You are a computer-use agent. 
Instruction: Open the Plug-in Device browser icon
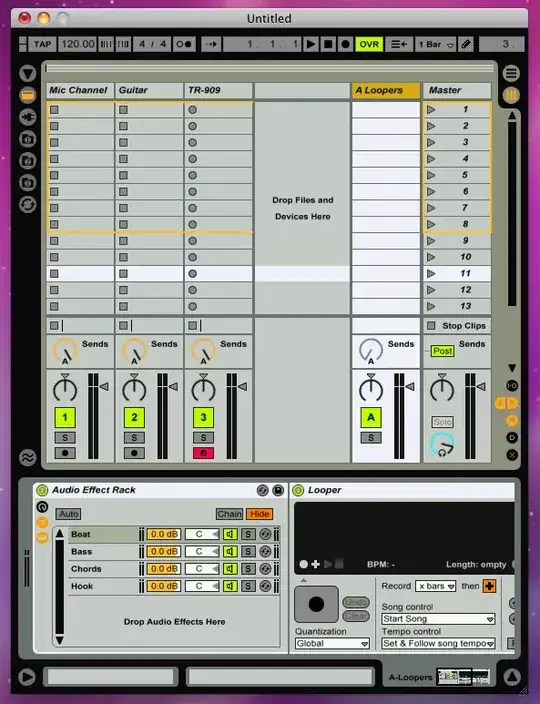(x=28, y=117)
